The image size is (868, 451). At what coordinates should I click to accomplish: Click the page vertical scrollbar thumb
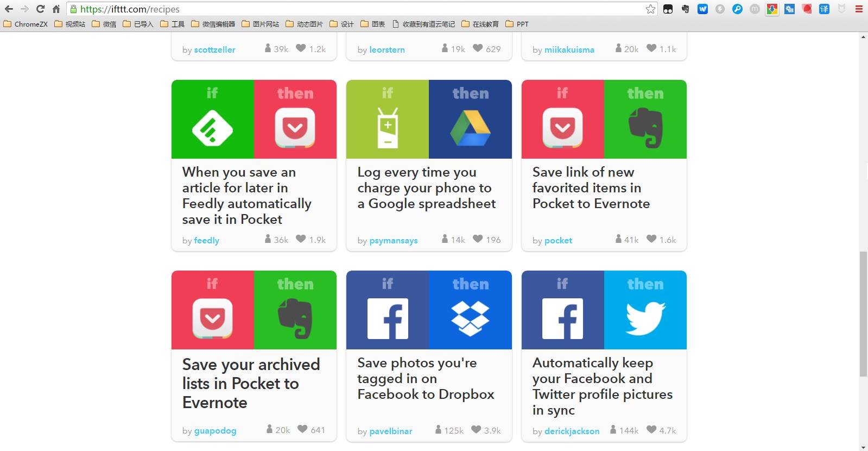[x=863, y=314]
